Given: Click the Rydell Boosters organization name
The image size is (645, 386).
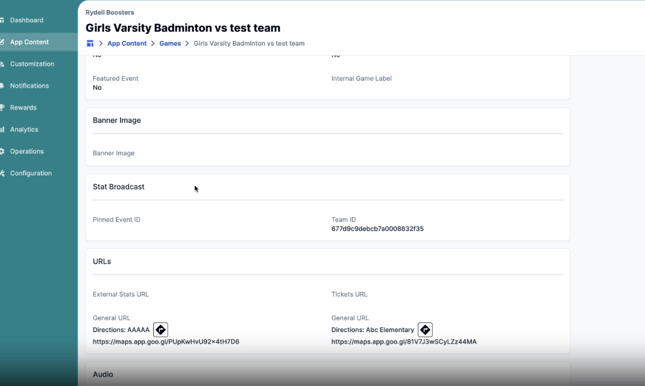Looking at the screenshot, I should (x=110, y=12).
